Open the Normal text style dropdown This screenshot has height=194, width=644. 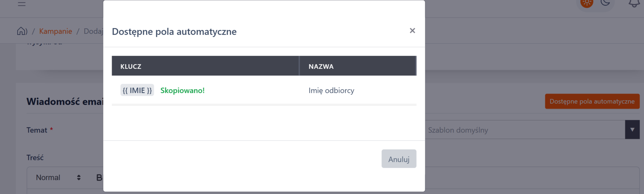pyautogui.click(x=58, y=178)
